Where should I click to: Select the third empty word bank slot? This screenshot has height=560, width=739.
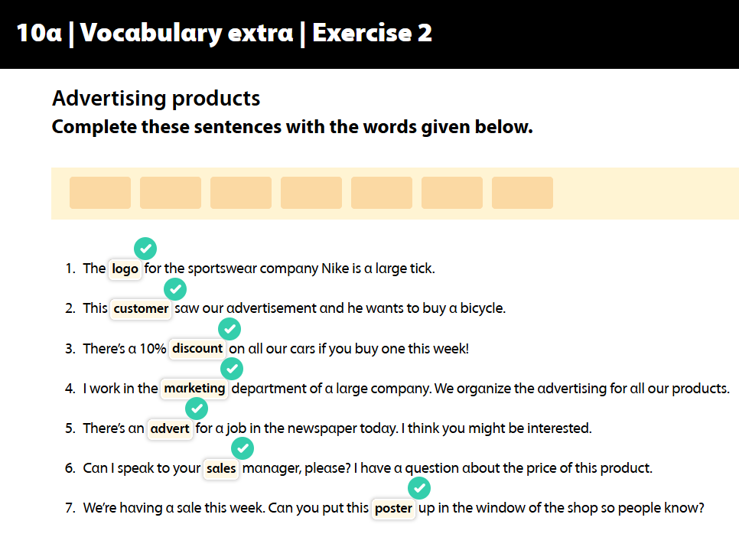pyautogui.click(x=241, y=193)
